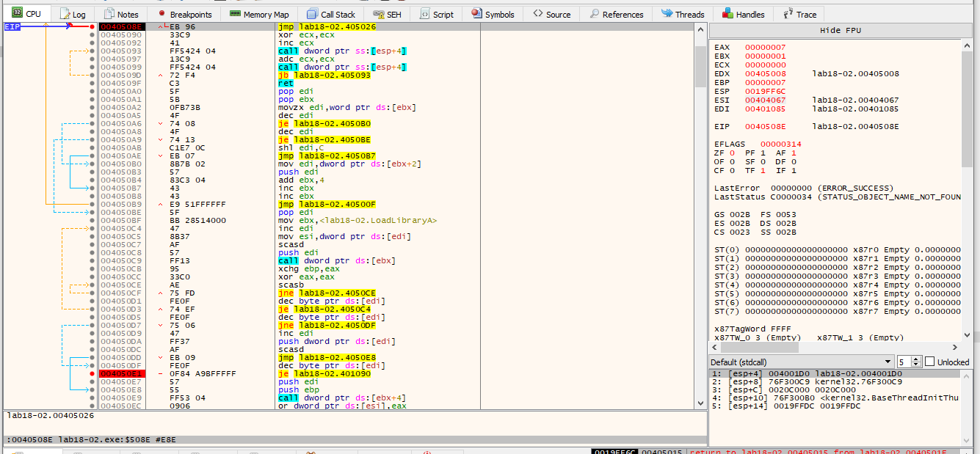Viewport: 980px width, 454px height.
Task: Select the EFLAGS value 00000314
Action: 781,144
